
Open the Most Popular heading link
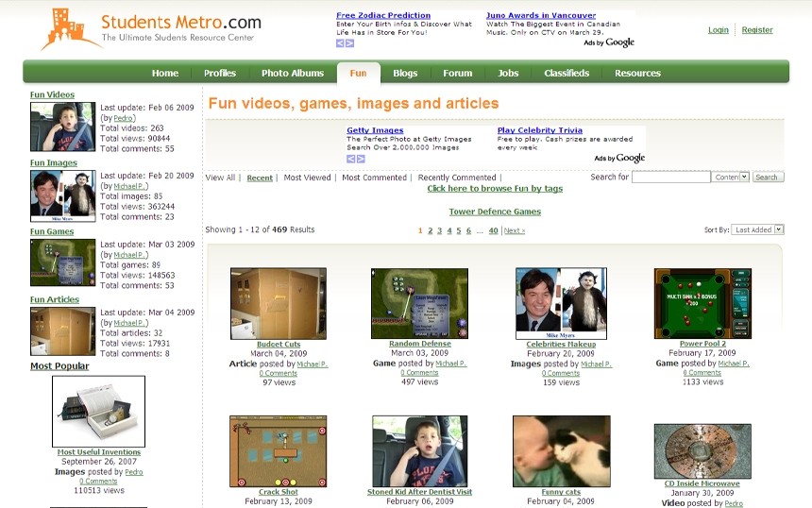pyautogui.click(x=59, y=366)
